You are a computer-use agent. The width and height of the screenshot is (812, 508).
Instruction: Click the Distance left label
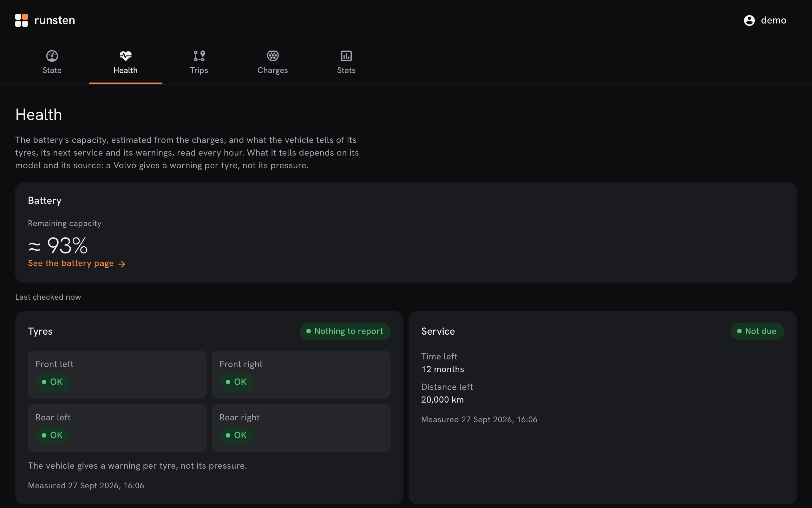click(447, 387)
